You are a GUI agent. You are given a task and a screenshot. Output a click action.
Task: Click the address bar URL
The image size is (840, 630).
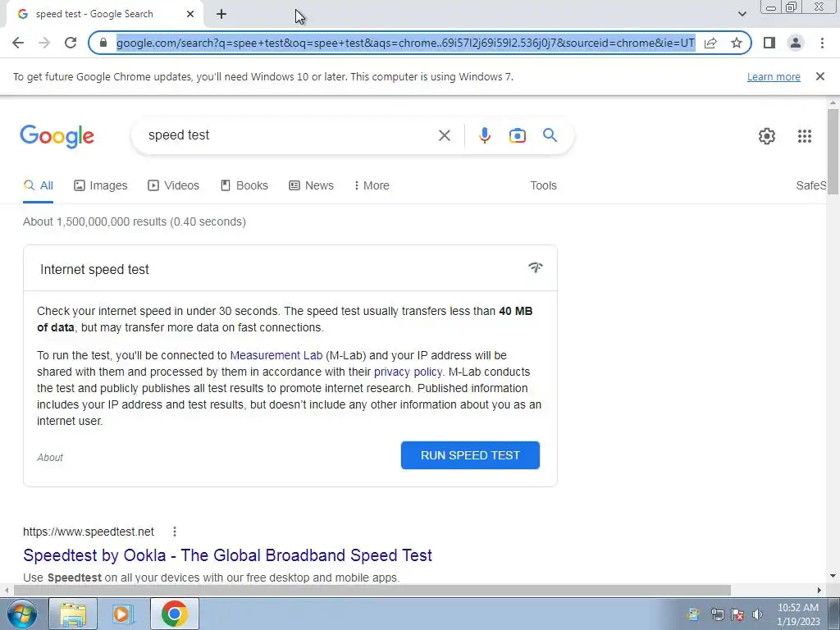click(x=405, y=43)
